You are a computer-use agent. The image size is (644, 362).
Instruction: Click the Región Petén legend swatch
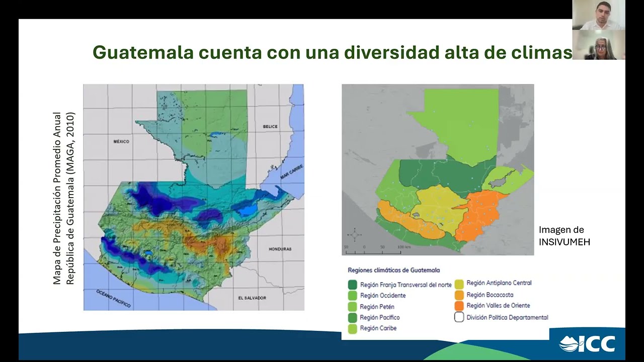click(353, 307)
